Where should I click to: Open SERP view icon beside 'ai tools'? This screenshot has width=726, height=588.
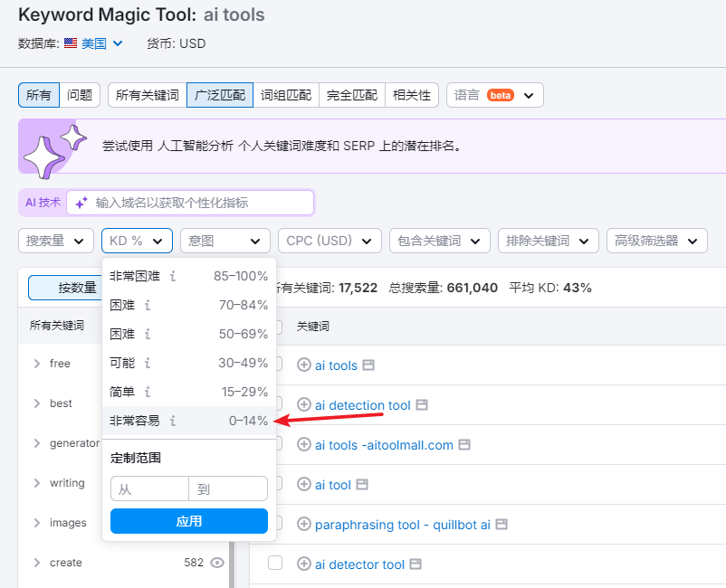368,365
